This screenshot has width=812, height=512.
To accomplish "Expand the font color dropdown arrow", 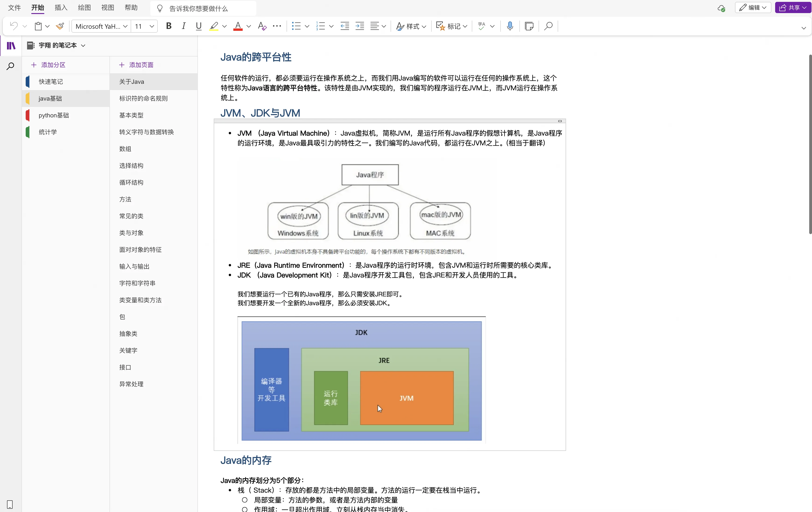I will [249, 26].
